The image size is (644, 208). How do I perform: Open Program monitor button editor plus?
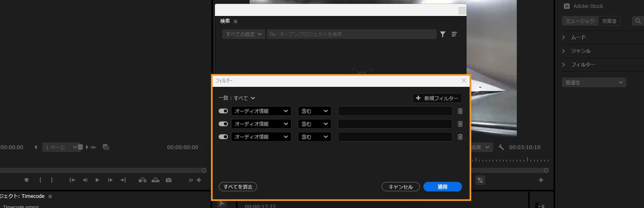tap(541, 180)
